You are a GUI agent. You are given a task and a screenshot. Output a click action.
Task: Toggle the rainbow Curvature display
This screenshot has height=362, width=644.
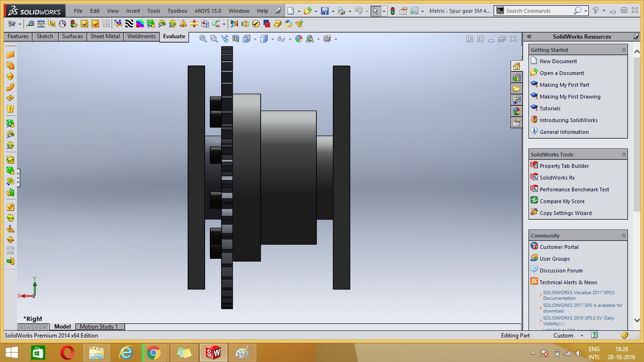[x=140, y=24]
